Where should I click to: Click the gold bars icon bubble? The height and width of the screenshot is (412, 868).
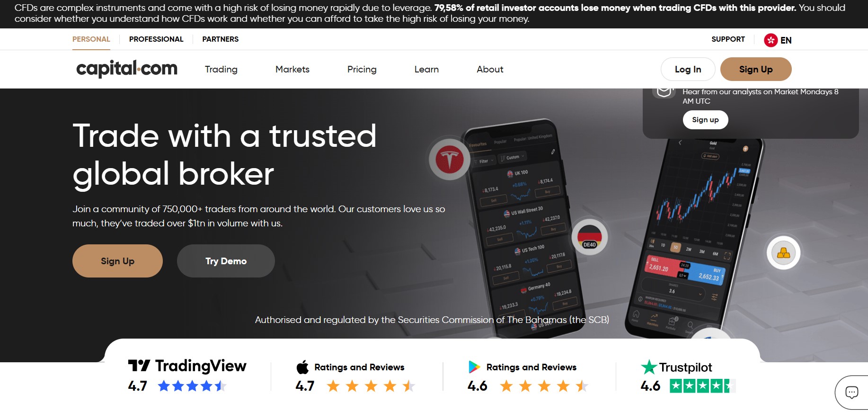tap(784, 253)
